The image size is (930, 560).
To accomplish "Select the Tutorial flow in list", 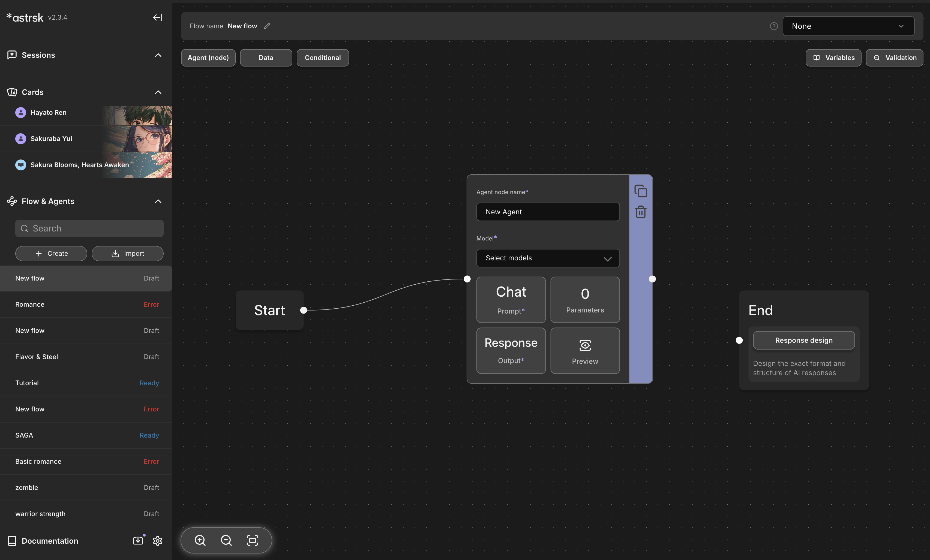I will coord(86,383).
